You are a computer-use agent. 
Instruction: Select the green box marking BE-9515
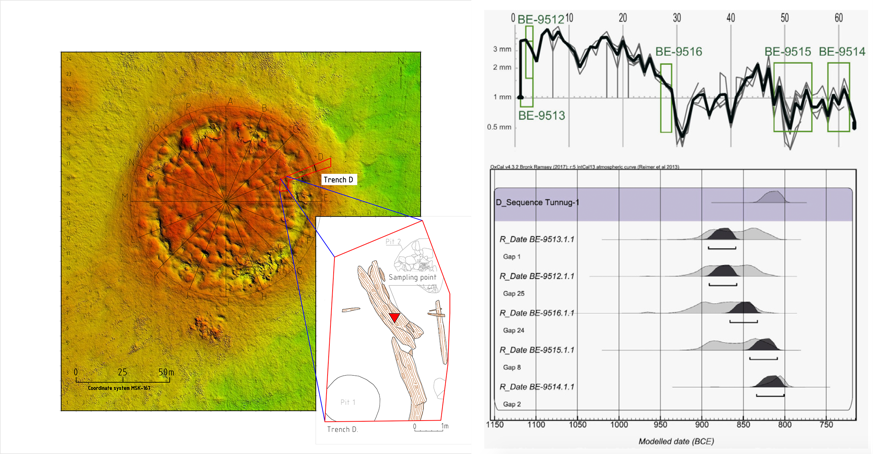point(792,96)
